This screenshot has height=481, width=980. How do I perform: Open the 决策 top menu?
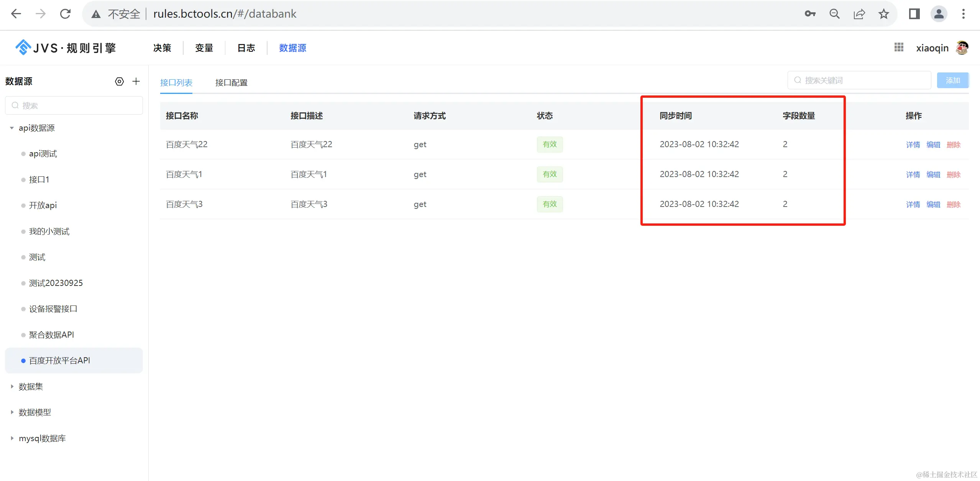point(162,48)
